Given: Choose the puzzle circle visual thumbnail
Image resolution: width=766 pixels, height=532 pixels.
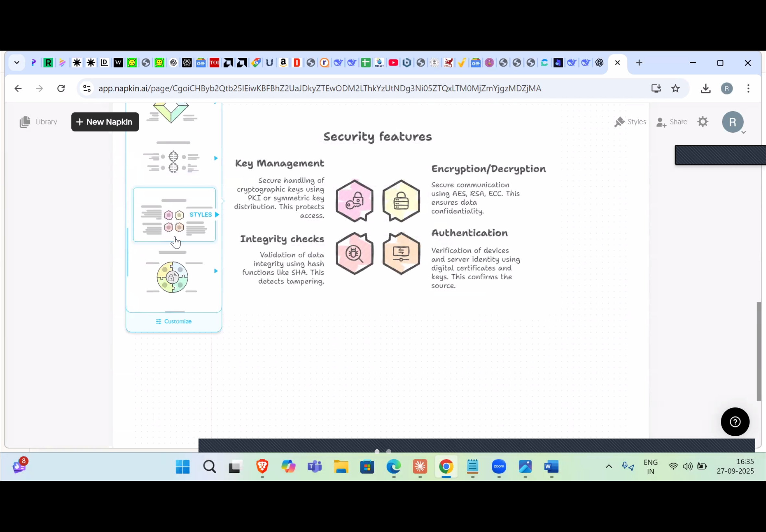Looking at the screenshot, I should 173,277.
